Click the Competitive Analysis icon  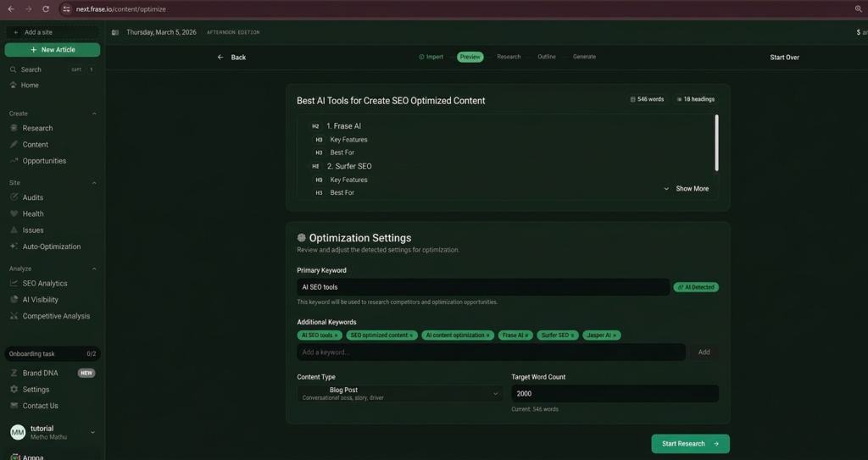click(14, 316)
